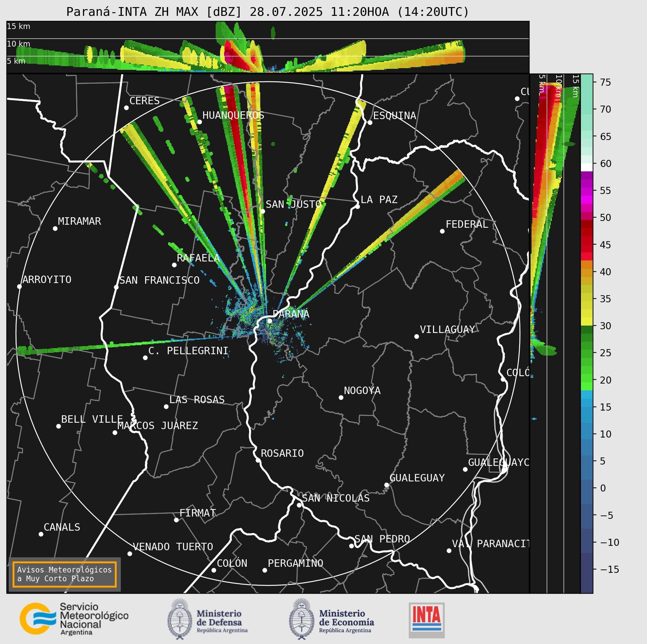Viewport: 647px width, 644px height.
Task: Open Avisos Meteorológicos a Muy Corto Plazo
Action: [x=64, y=574]
